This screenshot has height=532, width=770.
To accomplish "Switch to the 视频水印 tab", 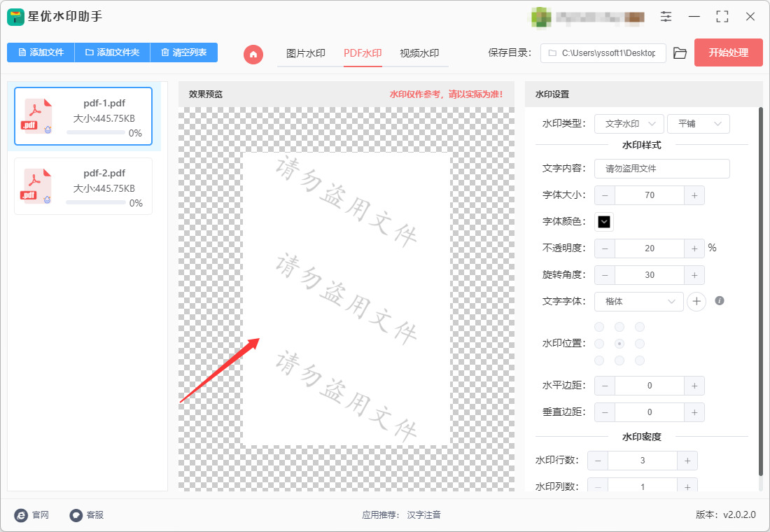I will (419, 53).
